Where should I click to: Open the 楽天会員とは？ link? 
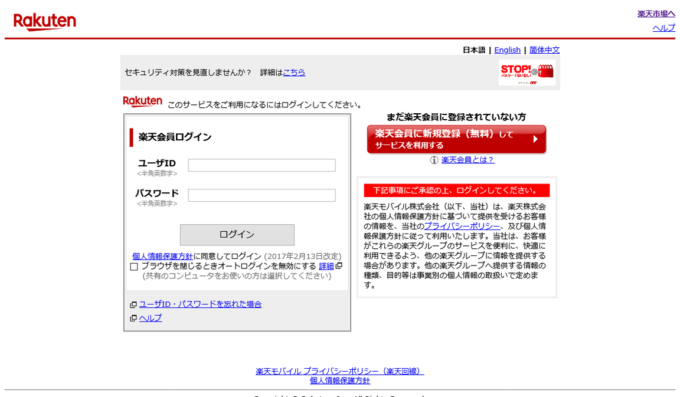point(468,160)
